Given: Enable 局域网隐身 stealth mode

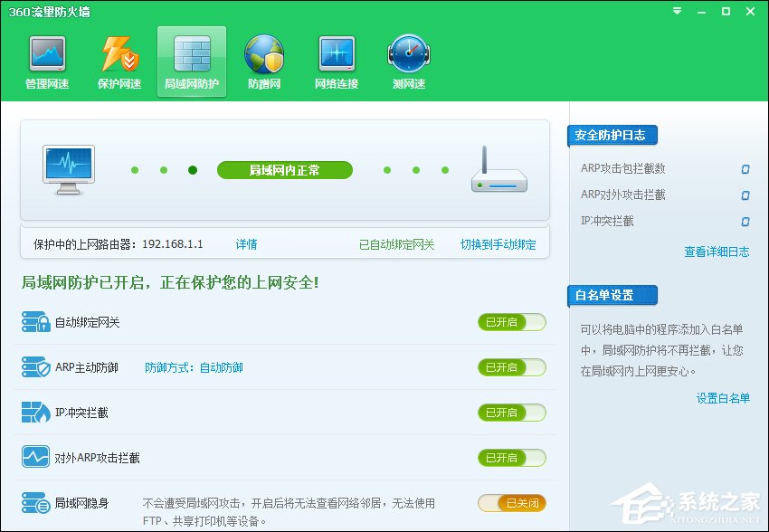Looking at the screenshot, I should coord(511,503).
